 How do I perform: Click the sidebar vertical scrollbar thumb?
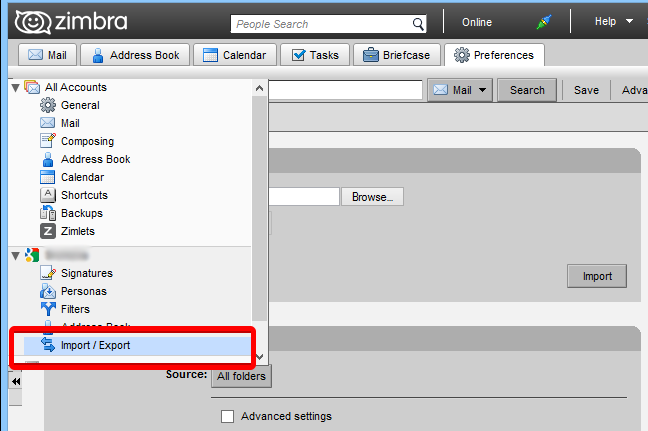(260, 208)
